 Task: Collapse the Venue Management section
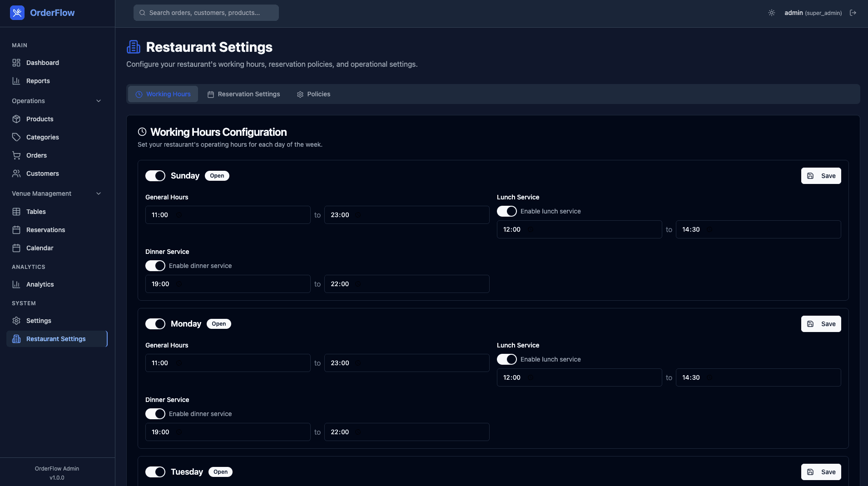click(99, 193)
